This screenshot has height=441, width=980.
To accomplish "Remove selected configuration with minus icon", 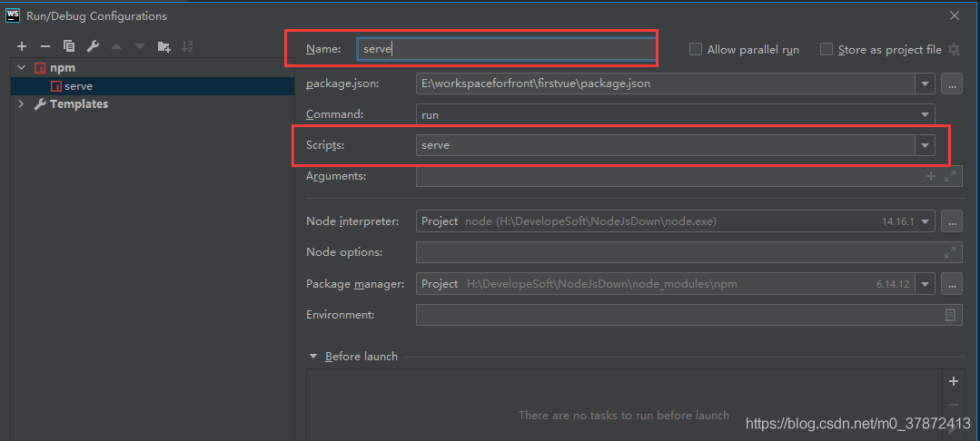I will click(x=45, y=46).
